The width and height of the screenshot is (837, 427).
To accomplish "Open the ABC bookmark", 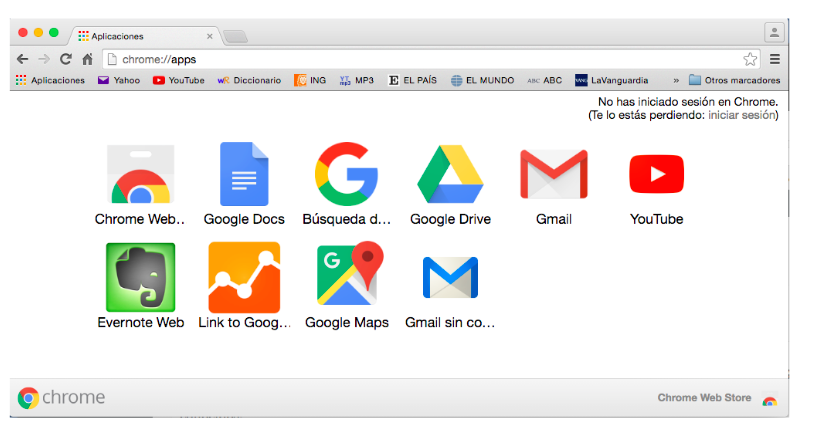I will pyautogui.click(x=544, y=80).
